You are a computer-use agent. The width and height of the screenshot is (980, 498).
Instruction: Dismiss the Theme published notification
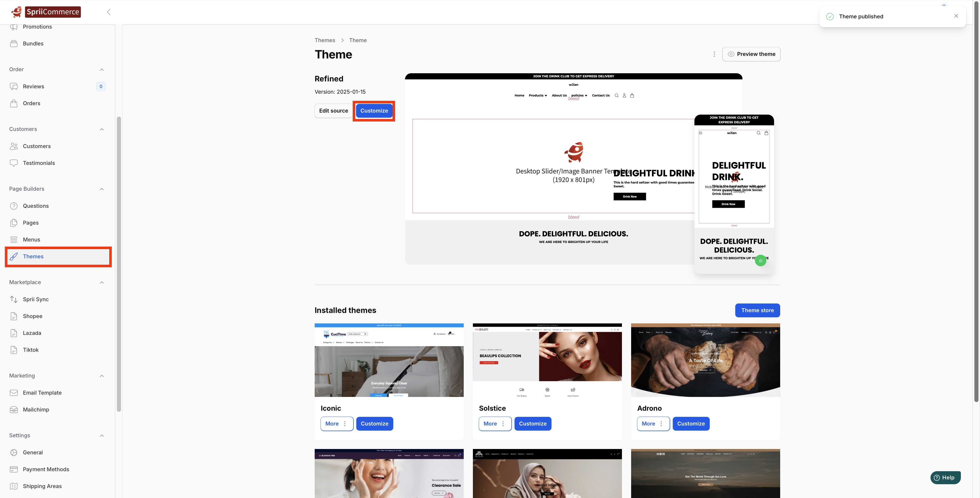[x=956, y=16]
